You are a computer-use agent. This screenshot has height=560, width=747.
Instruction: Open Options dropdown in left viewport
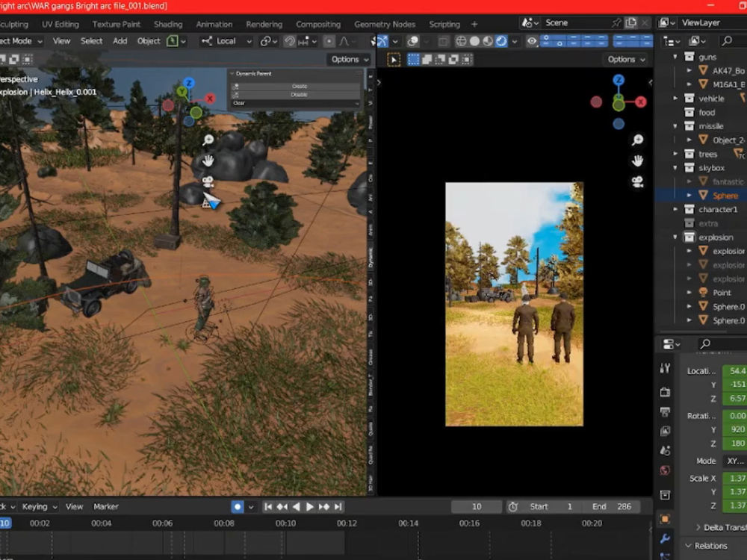click(x=350, y=60)
